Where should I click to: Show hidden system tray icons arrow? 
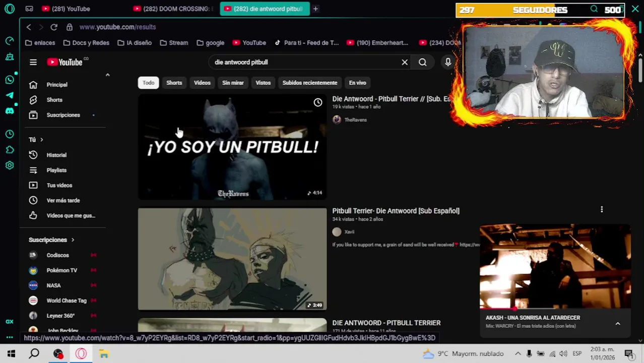[518, 353]
